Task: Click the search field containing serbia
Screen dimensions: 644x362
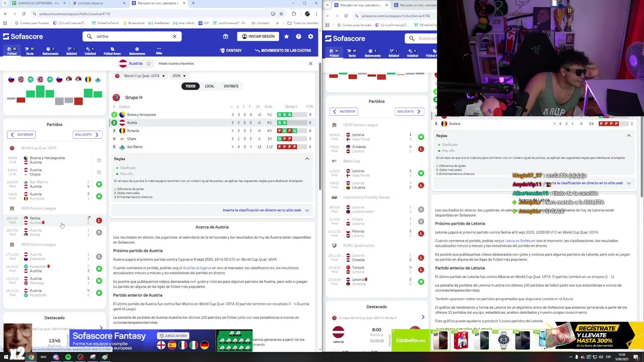Action: coord(132,36)
